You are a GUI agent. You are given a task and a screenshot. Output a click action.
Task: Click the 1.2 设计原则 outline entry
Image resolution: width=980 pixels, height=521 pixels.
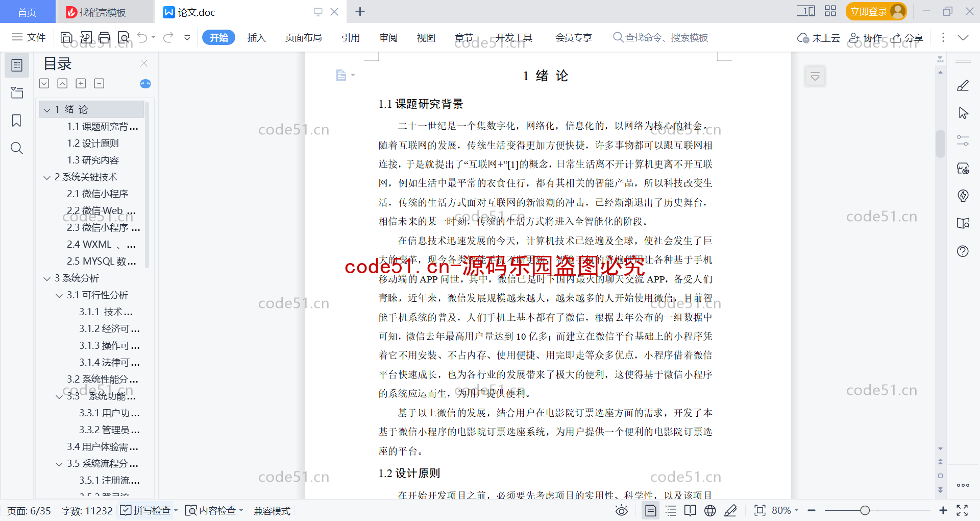pyautogui.click(x=93, y=144)
